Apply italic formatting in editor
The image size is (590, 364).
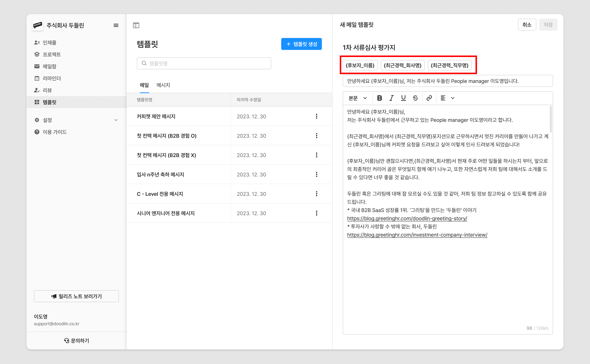391,98
